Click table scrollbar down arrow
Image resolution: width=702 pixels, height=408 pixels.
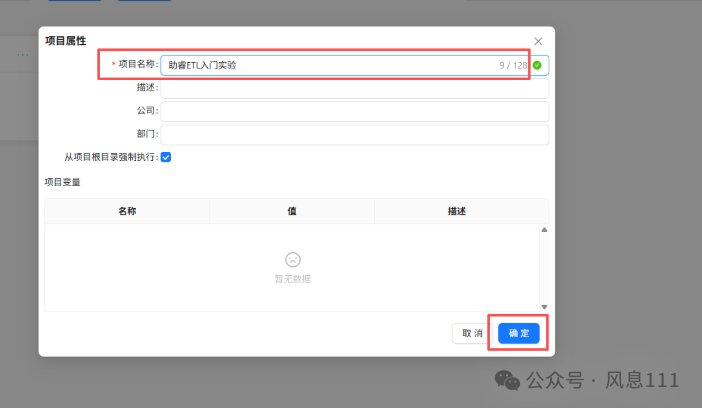point(544,307)
